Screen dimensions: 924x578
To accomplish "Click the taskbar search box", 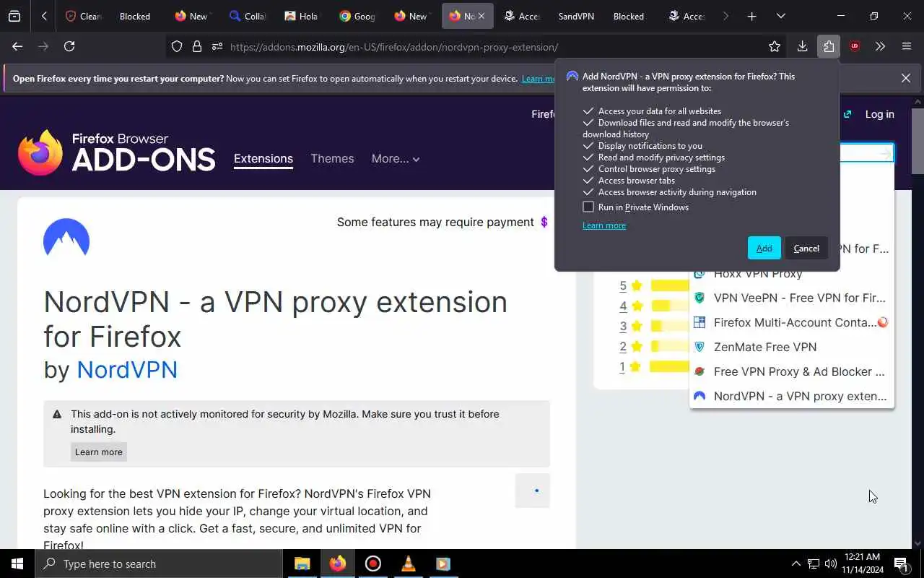I will [x=159, y=564].
